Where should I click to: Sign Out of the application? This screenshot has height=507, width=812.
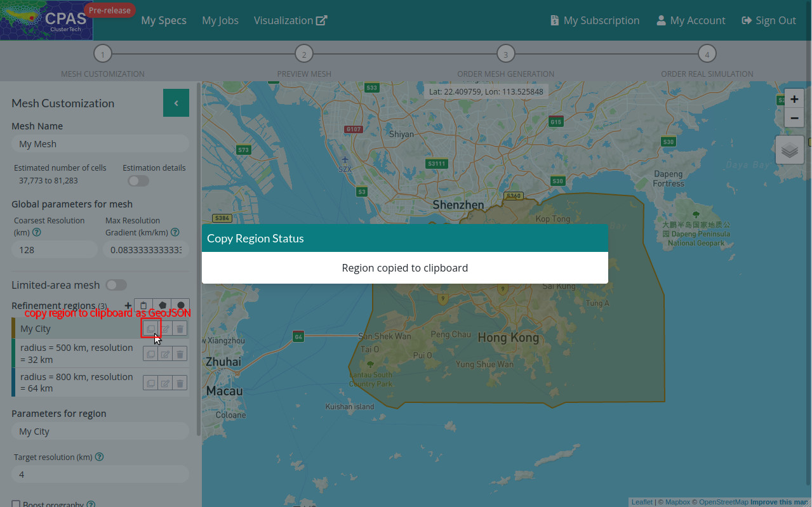[x=769, y=20]
